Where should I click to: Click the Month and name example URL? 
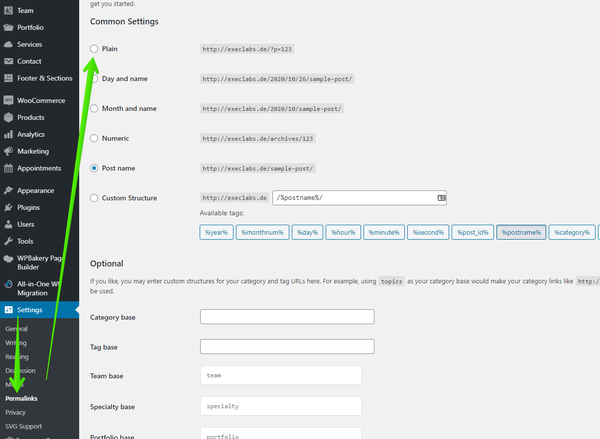click(272, 109)
